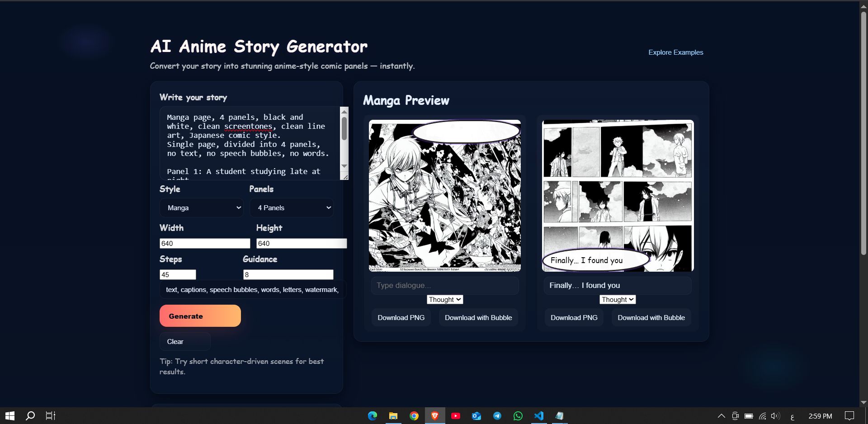Open the Style dropdown showing Manga
Image resolution: width=868 pixels, height=424 pixels.
coord(201,208)
